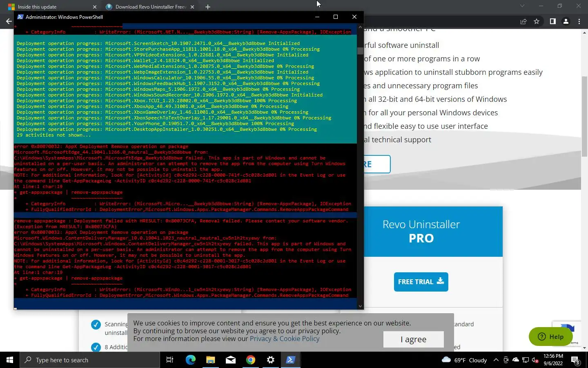The width and height of the screenshot is (588, 368).
Task: Click the WindowsCalculator deployment progress line
Action: point(165,78)
